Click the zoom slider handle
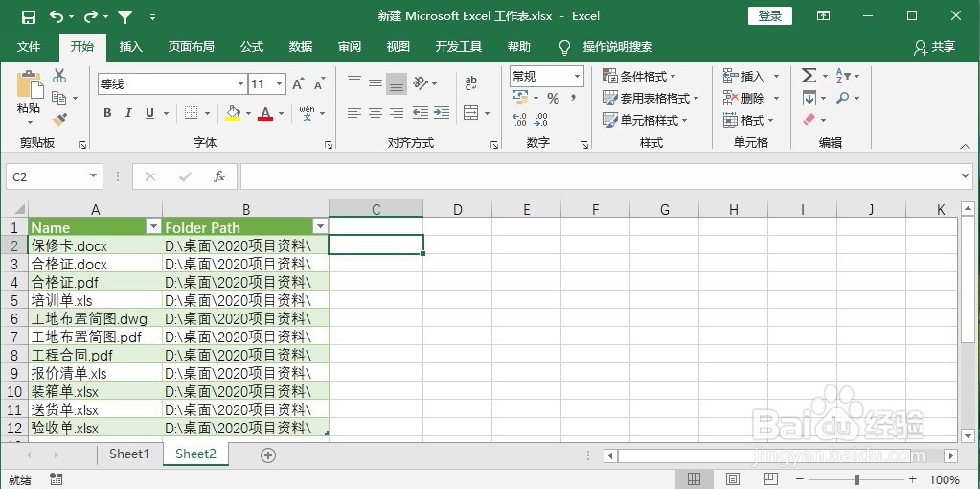Screen dimensions: 980x489 856,479
